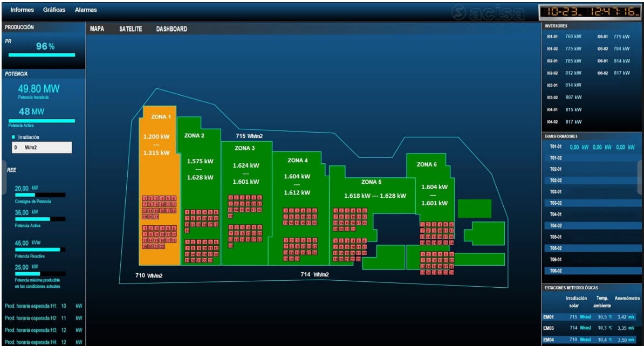The width and height of the screenshot is (644, 346).
Task: Select transformer row T02-02
Action: click(x=592, y=180)
